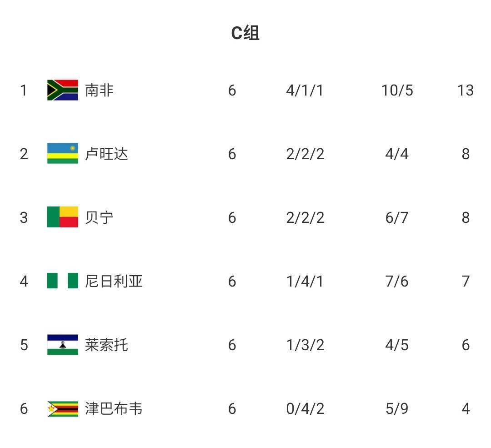Click the rank number 5 for Lesotho
Screen dimensions: 491x448
[24, 345]
